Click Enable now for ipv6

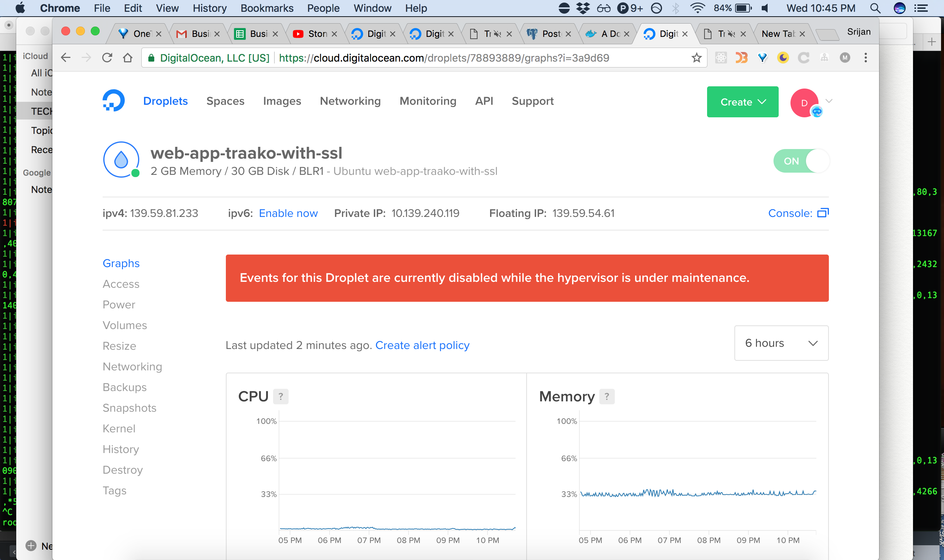point(288,213)
